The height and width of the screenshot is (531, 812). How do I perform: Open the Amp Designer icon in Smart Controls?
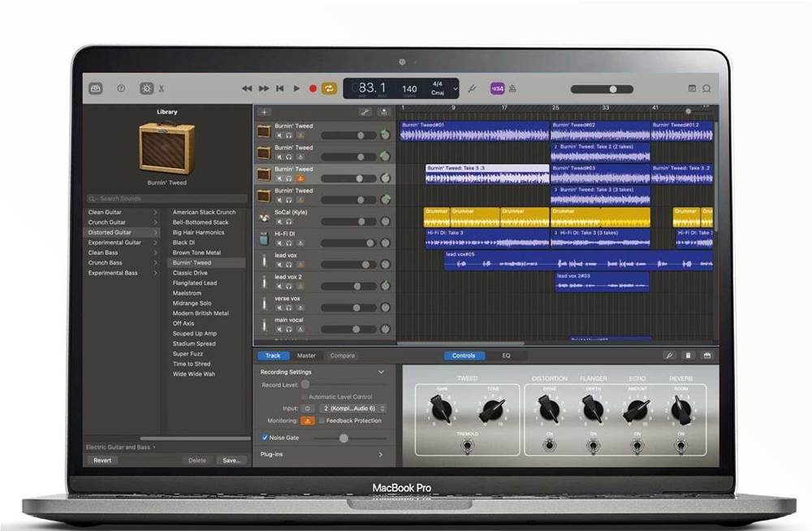pos(688,356)
